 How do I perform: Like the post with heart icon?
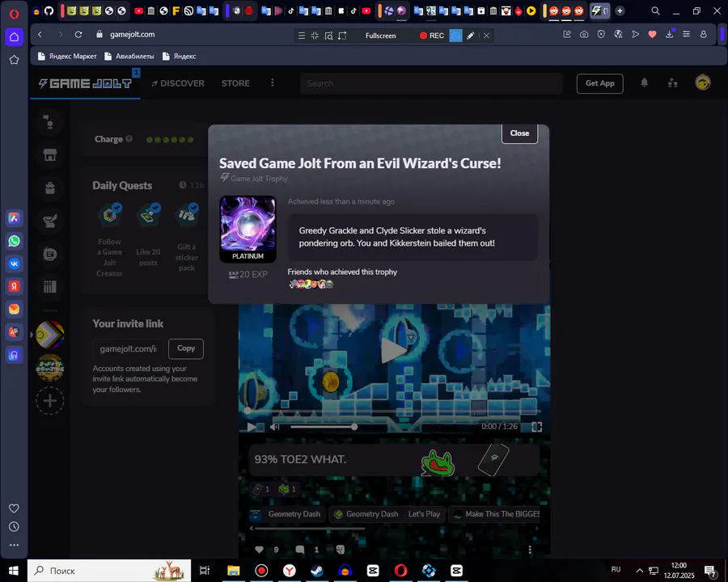click(x=259, y=550)
